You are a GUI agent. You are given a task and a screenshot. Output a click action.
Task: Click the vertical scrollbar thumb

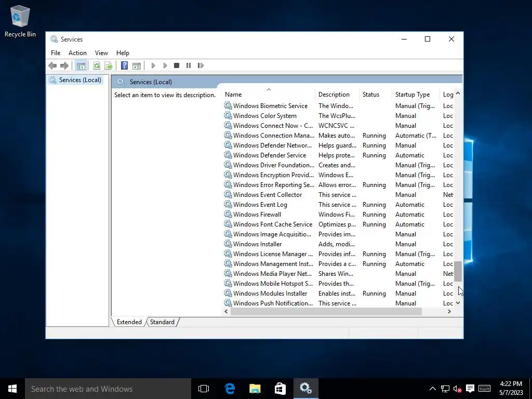coord(458,271)
